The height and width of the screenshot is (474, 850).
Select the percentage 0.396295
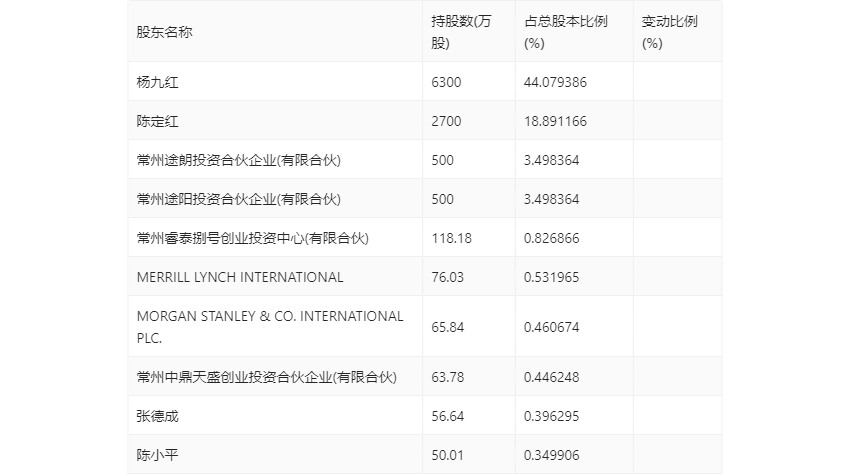pyautogui.click(x=551, y=416)
